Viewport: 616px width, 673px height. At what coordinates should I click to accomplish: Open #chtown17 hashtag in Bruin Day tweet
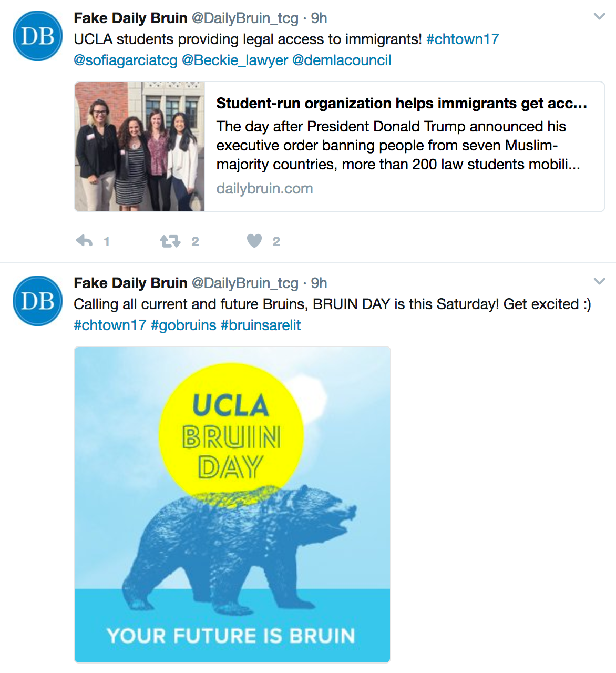110,325
